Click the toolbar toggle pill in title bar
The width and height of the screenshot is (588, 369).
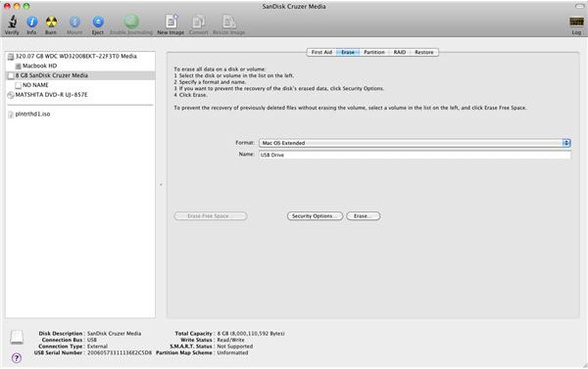coord(580,7)
